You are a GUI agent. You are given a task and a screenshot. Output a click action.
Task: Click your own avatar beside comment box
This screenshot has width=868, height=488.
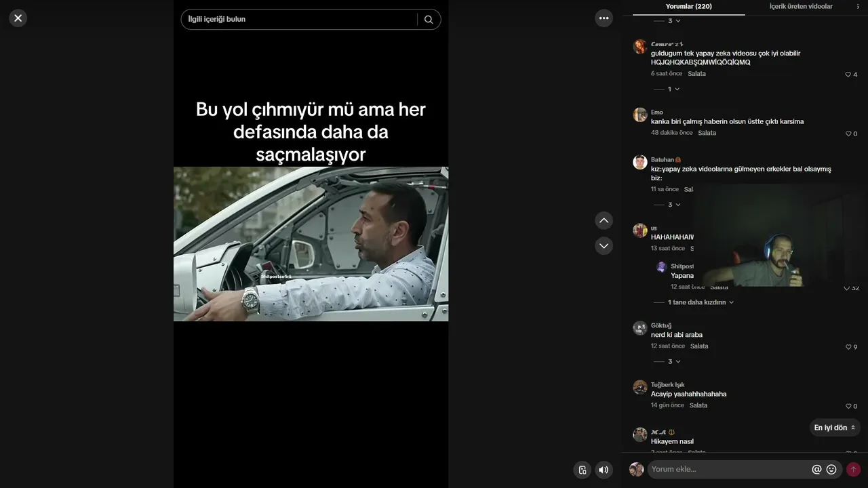(636, 469)
